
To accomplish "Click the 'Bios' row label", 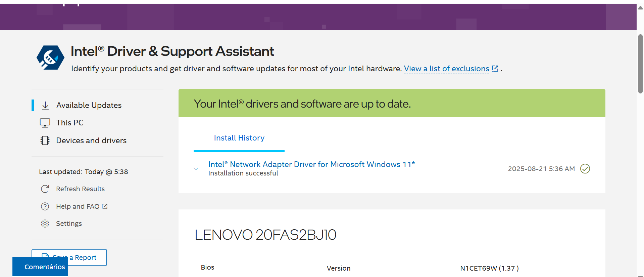I will [x=207, y=267].
